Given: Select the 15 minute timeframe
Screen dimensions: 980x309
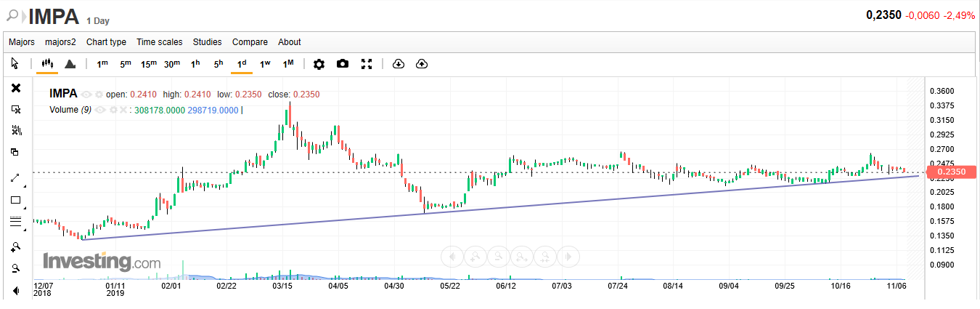Looking at the screenshot, I should (148, 64).
